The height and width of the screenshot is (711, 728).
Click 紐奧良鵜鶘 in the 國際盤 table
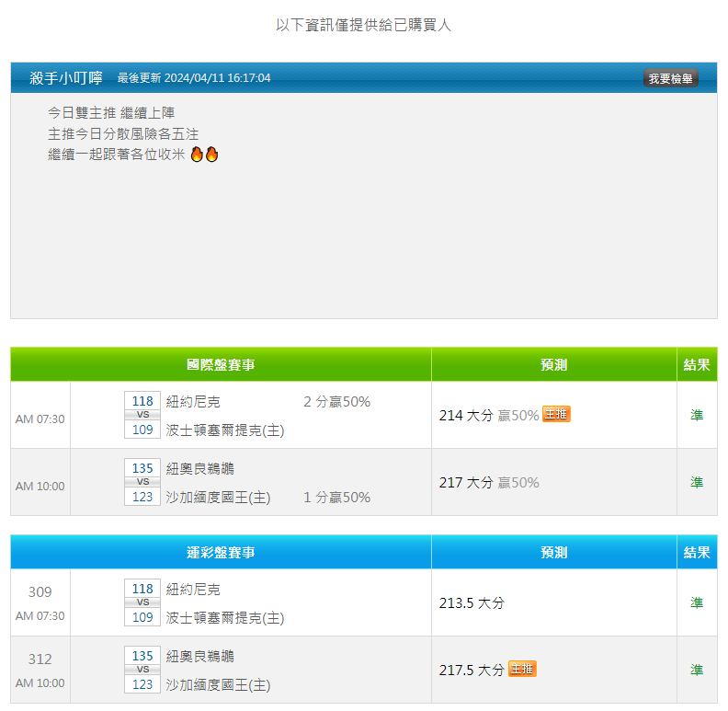pyautogui.click(x=200, y=468)
